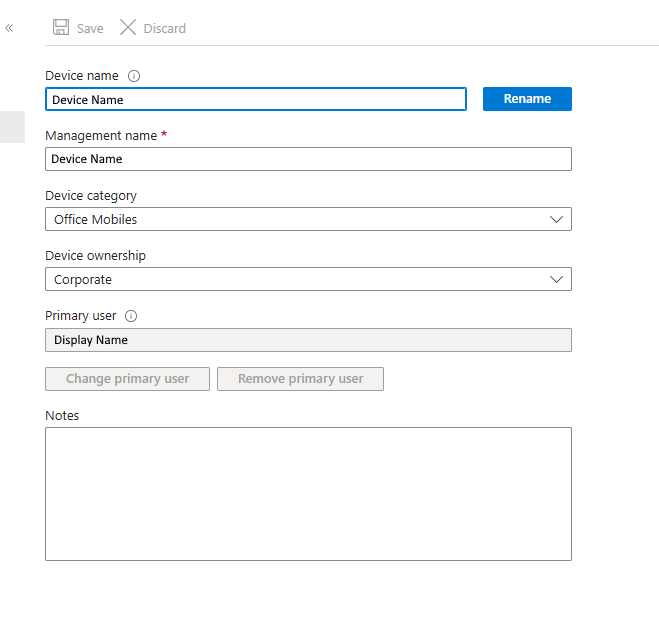
Task: Click the Primary user Display Name field
Action: [x=308, y=340]
